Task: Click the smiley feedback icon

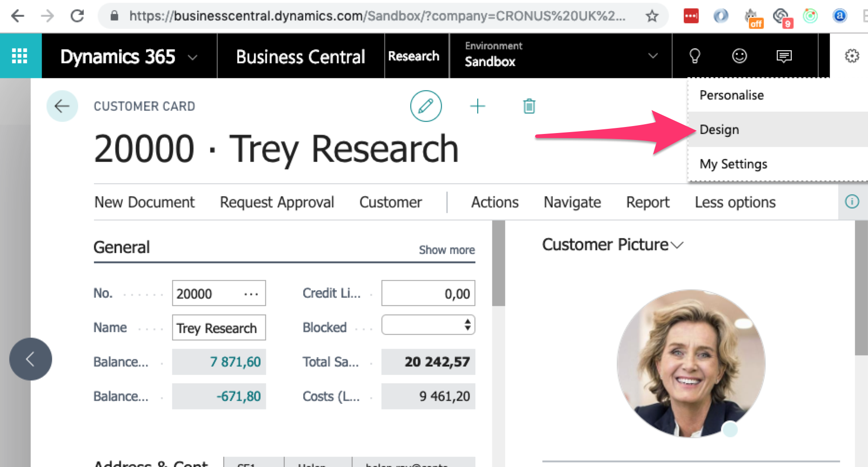Action: 739,56
